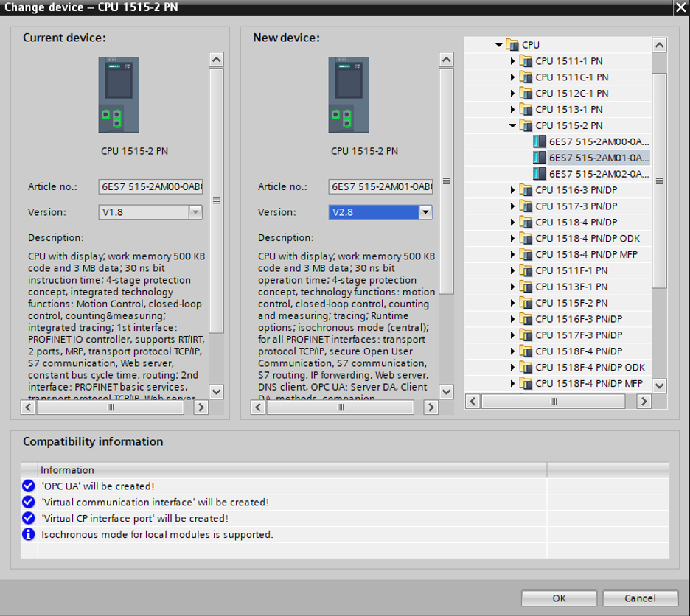Viewport: 690px width, 616px height.
Task: Collapse the CPU 1515-2 PN tree node
Action: point(512,125)
